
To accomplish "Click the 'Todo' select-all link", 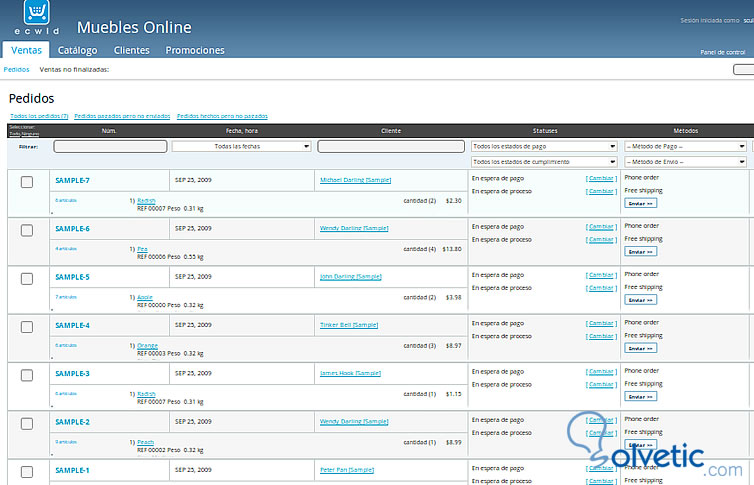I will pos(14,134).
